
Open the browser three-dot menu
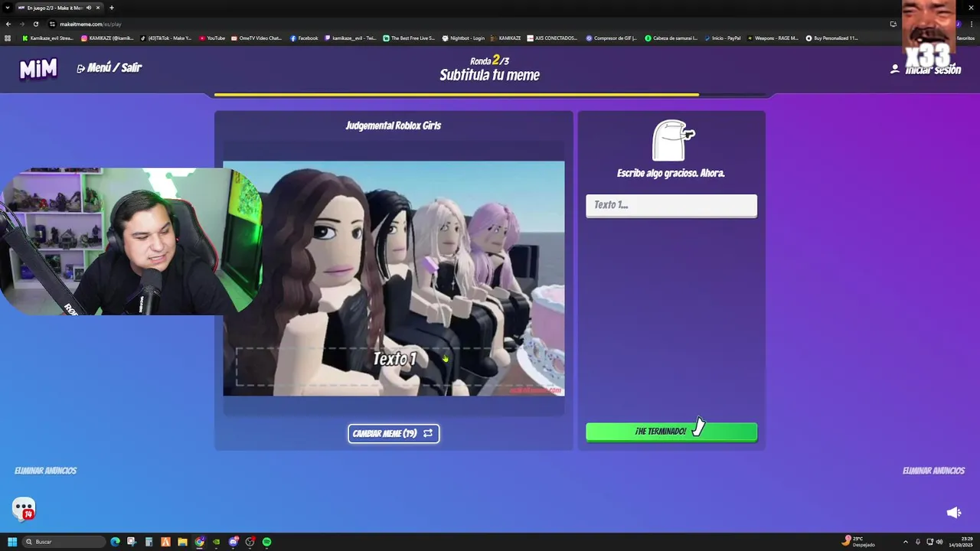pos(971,24)
